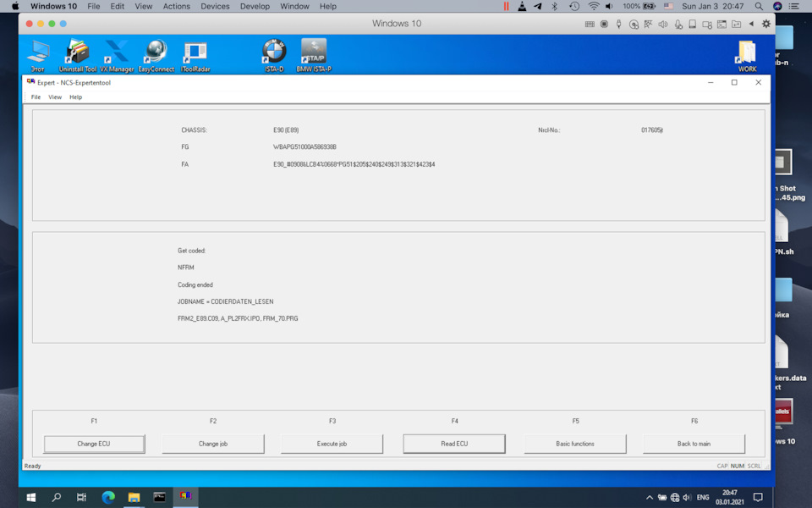The width and height of the screenshot is (812, 508).
Task: Launch the EasyConnect shortcut
Action: 156,55
